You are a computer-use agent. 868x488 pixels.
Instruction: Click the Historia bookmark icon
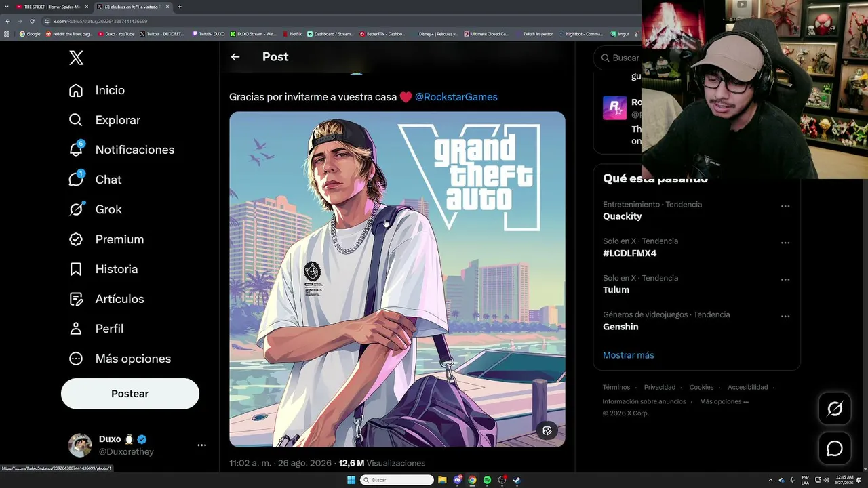pos(76,269)
